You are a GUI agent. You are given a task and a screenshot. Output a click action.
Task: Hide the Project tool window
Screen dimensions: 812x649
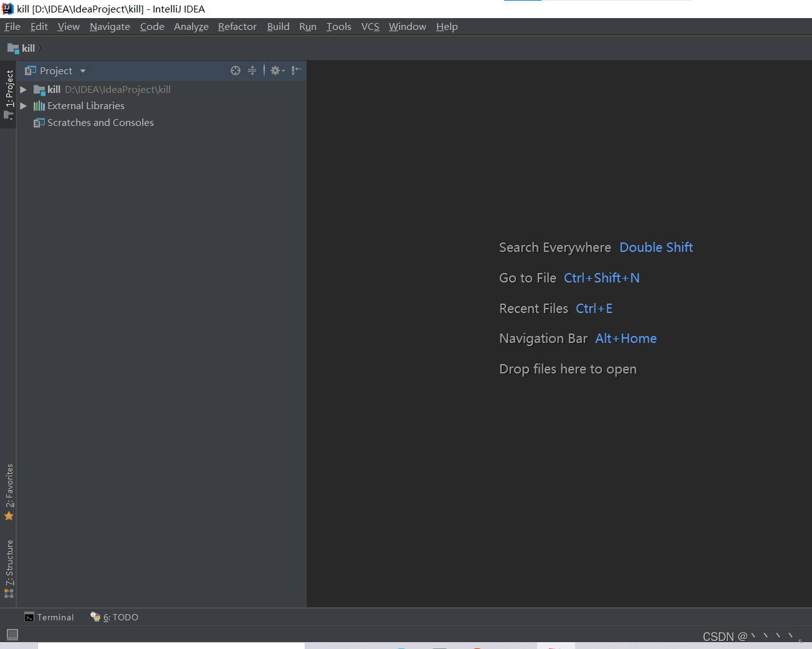coord(297,70)
